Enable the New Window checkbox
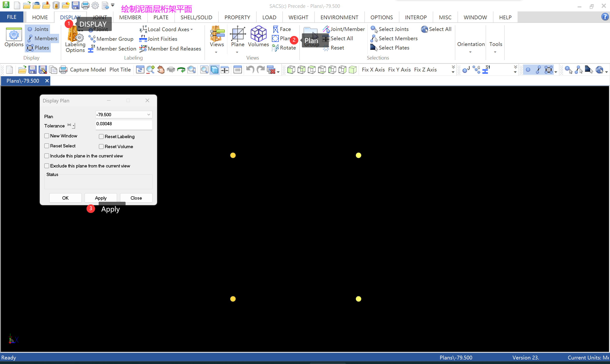 click(x=47, y=136)
